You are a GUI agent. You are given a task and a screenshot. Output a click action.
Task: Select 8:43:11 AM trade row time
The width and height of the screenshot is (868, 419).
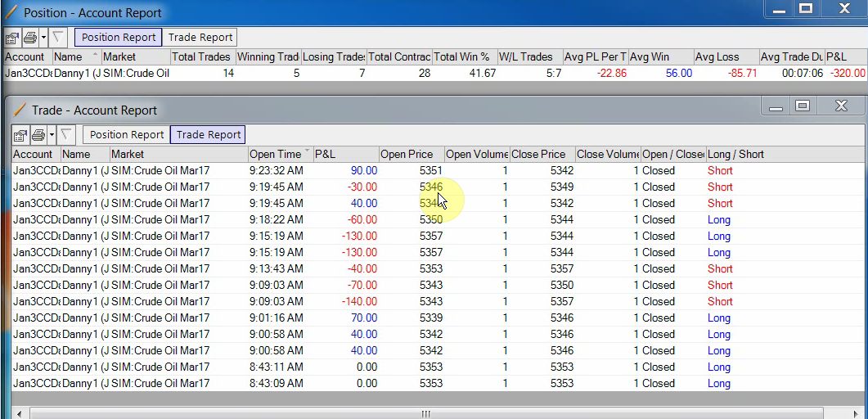coord(277,367)
